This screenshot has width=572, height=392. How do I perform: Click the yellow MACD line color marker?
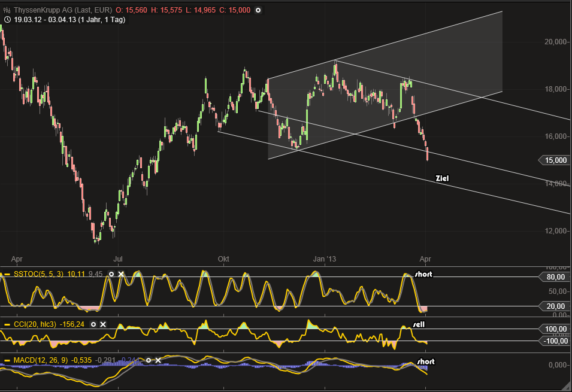click(x=7, y=360)
